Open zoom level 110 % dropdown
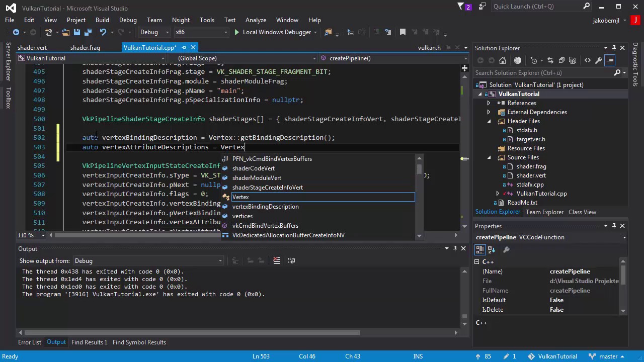Viewport: 644px width, 362px height. point(43,235)
